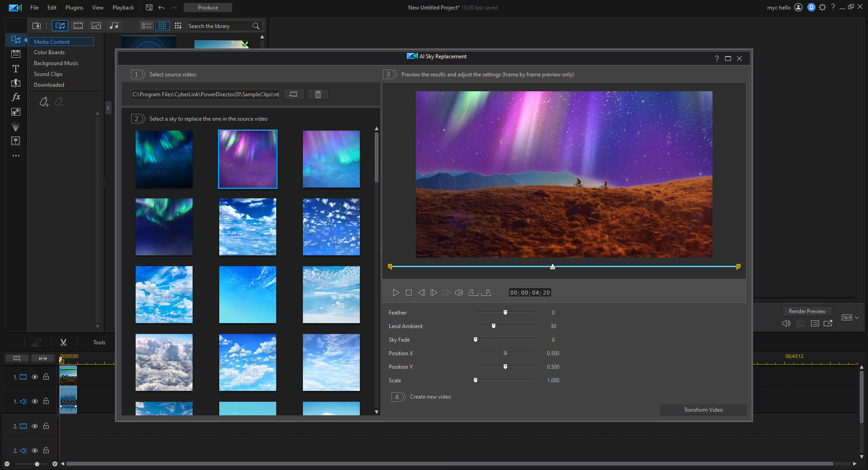Select Background Music in the media list

(56, 63)
